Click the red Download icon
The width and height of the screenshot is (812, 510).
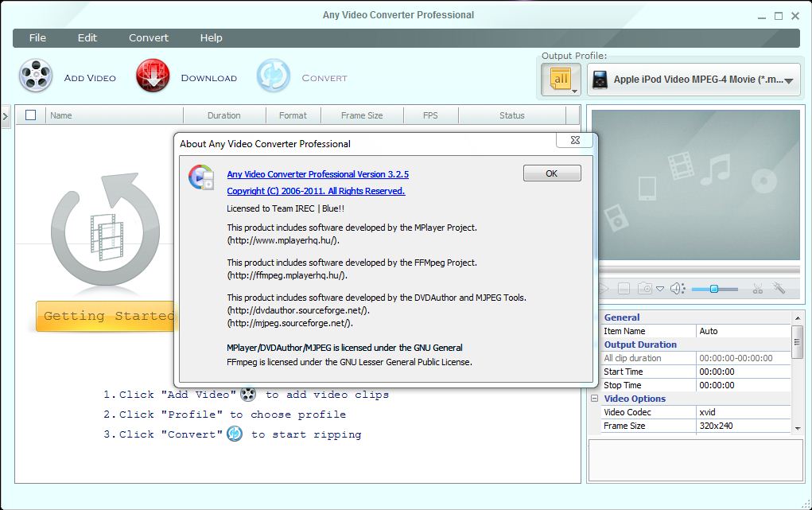point(153,76)
